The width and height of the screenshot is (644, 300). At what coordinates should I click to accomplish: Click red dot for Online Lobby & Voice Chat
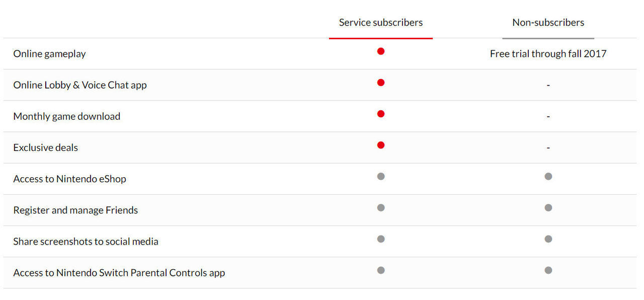click(381, 83)
